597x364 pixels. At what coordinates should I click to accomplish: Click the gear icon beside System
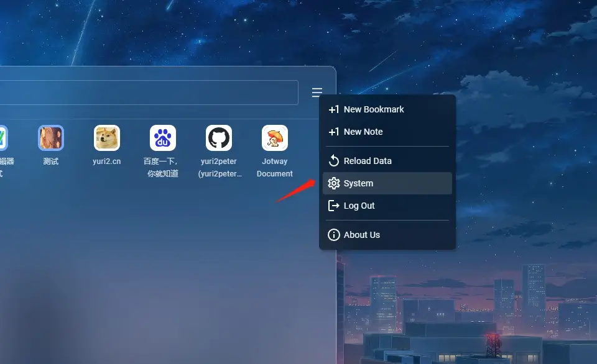334,183
